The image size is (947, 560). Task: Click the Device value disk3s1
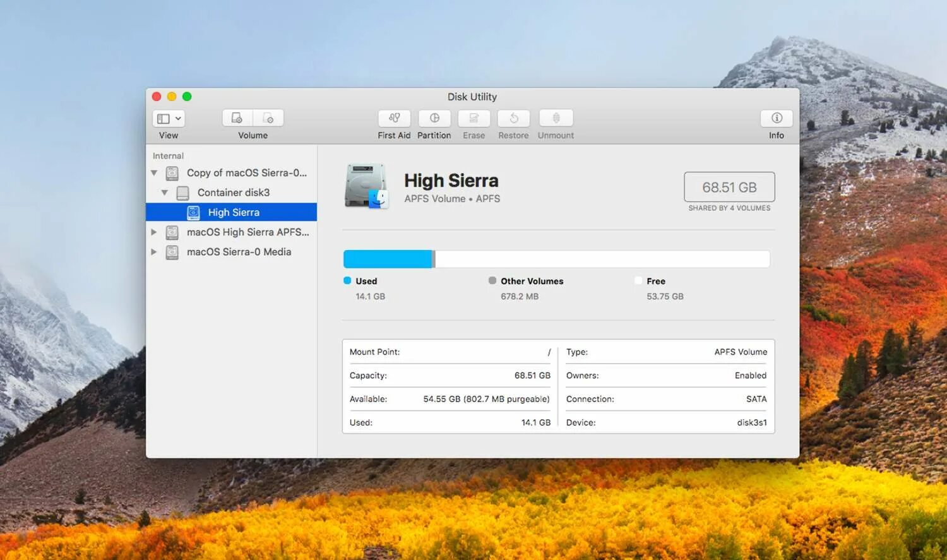point(752,422)
